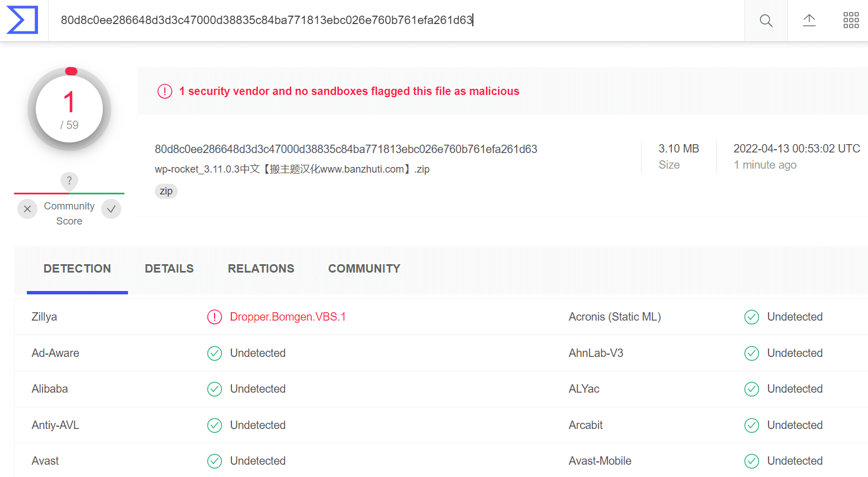Click the file hash text in summary
The height and width of the screenshot is (477, 868).
click(346, 149)
